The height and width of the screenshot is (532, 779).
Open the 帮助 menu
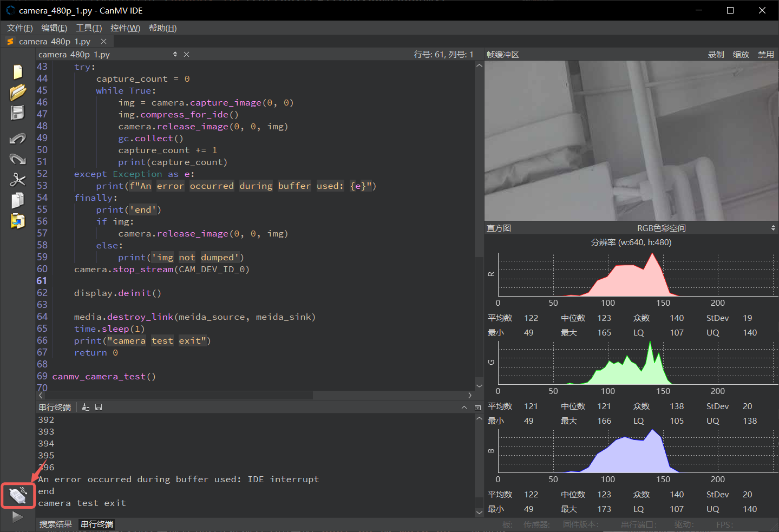162,28
